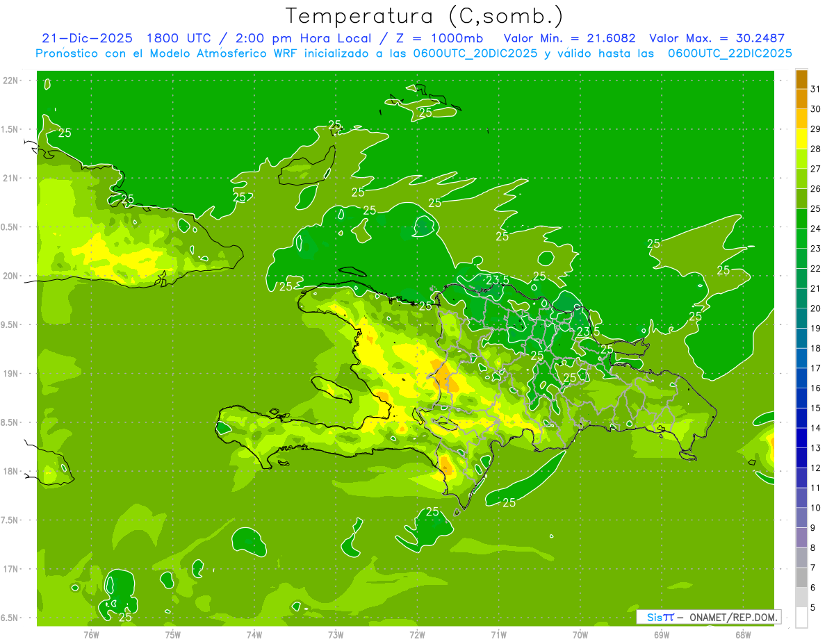This screenshot has height=644, width=834.
Task: Click the legend value label "20"
Action: [x=815, y=308]
